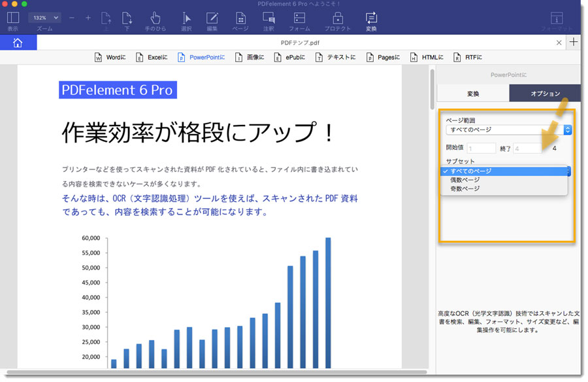The image size is (588, 382).
Task: Open the ページ範囲 dropdown
Action: (x=508, y=130)
